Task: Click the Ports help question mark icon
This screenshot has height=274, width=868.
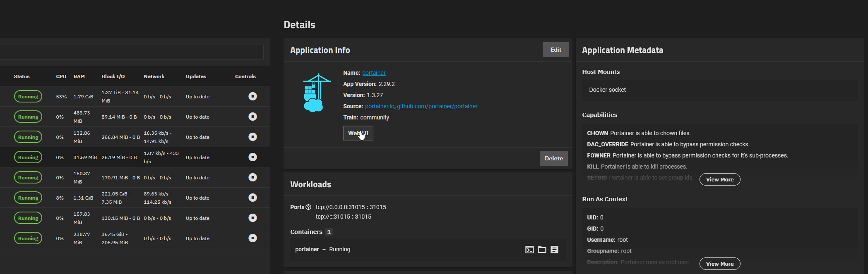Action: 308,207
